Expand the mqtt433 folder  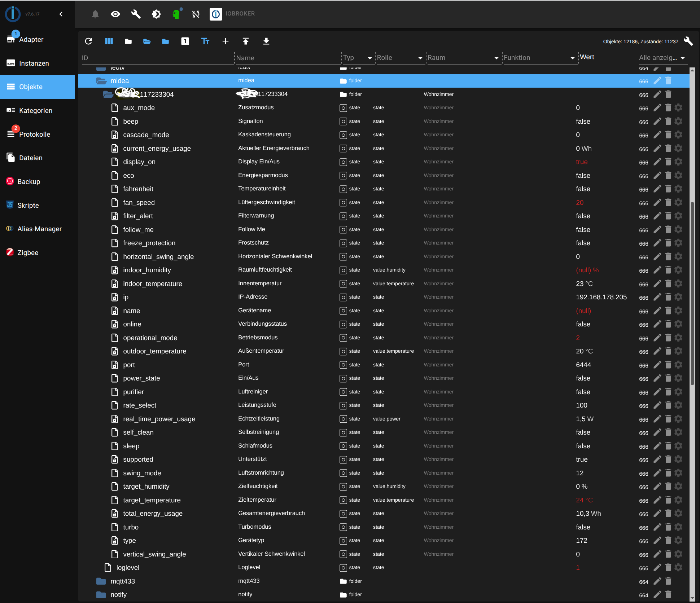pos(101,581)
